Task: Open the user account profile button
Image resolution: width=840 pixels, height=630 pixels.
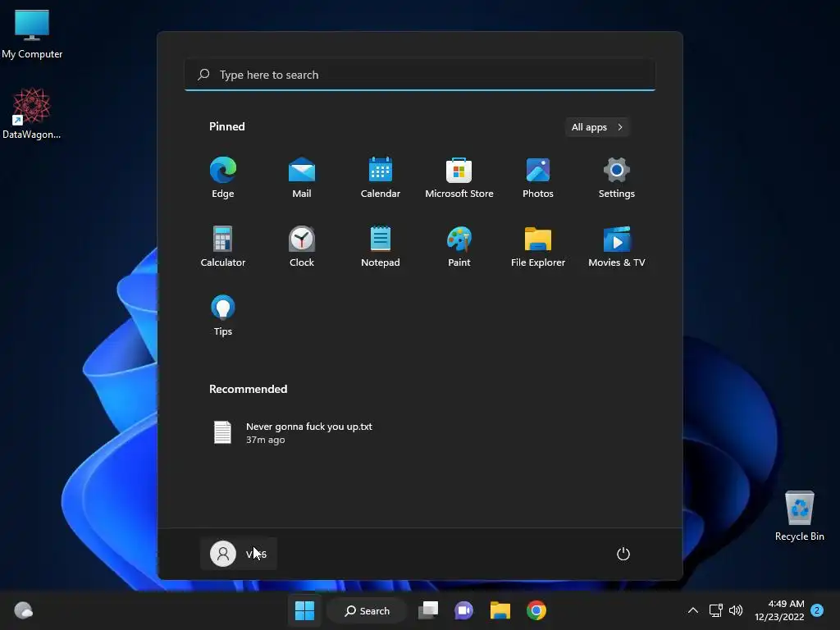Action: [239, 554]
